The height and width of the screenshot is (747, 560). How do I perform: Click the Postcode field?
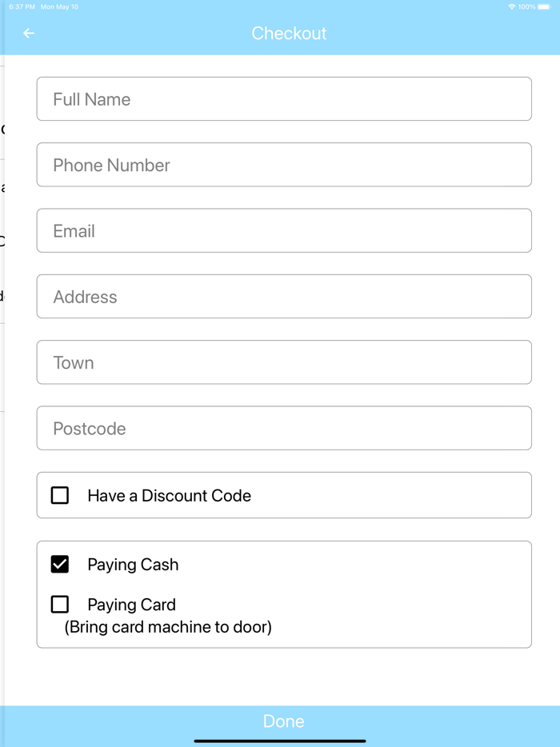(284, 428)
